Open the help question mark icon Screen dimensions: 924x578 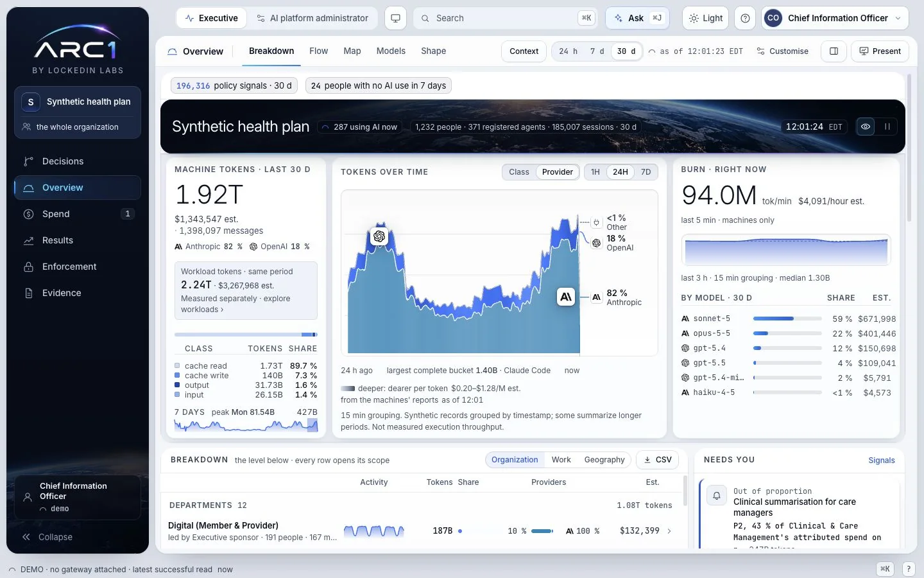pyautogui.click(x=745, y=18)
